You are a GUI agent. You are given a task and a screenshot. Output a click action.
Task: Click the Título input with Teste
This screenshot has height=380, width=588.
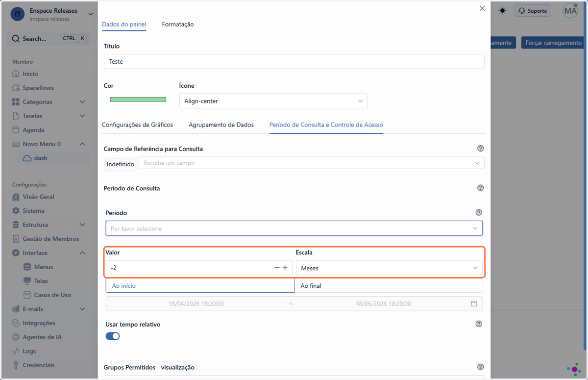(294, 62)
